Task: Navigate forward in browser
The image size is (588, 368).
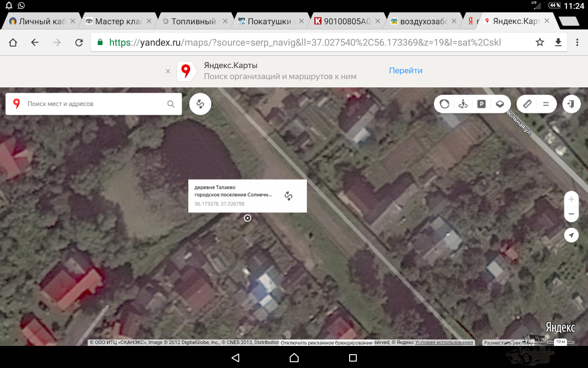Action: coord(57,43)
